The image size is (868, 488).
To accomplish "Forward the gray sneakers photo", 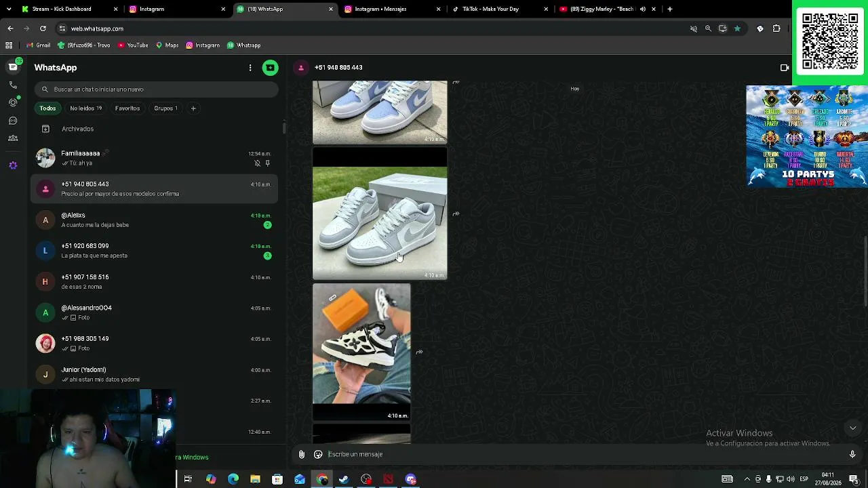I will [x=456, y=214].
